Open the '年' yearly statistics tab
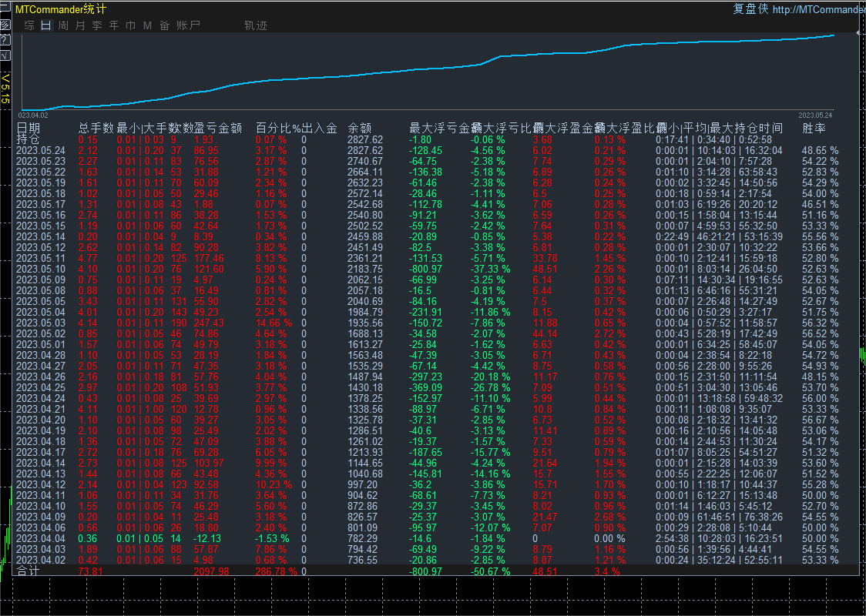The width and height of the screenshot is (866, 616). 114,25
